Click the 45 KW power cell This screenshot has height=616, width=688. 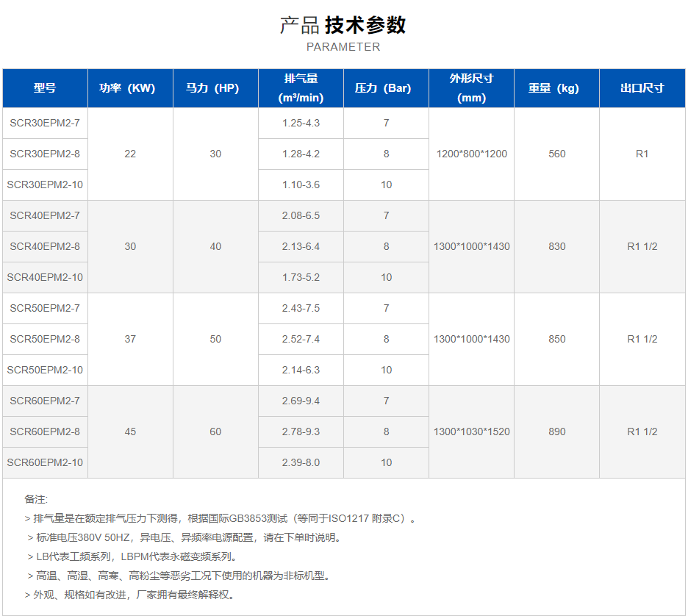tap(130, 431)
